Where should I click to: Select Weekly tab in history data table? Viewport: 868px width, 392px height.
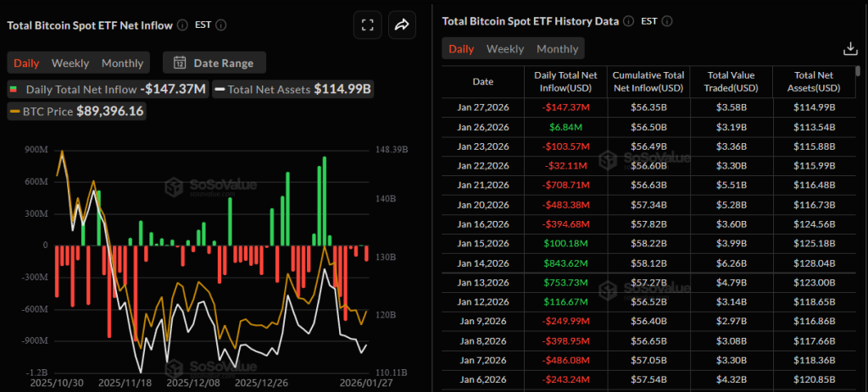point(505,49)
